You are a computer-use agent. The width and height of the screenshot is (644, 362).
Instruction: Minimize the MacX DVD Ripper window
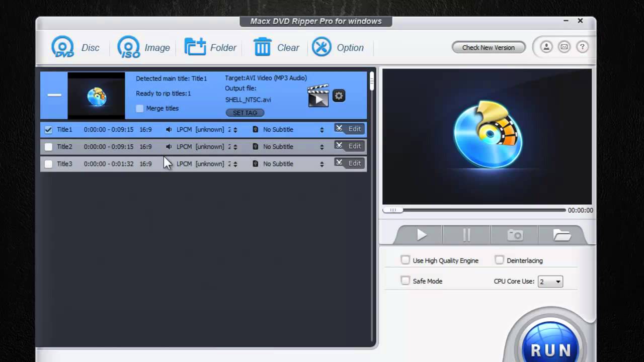click(x=566, y=21)
